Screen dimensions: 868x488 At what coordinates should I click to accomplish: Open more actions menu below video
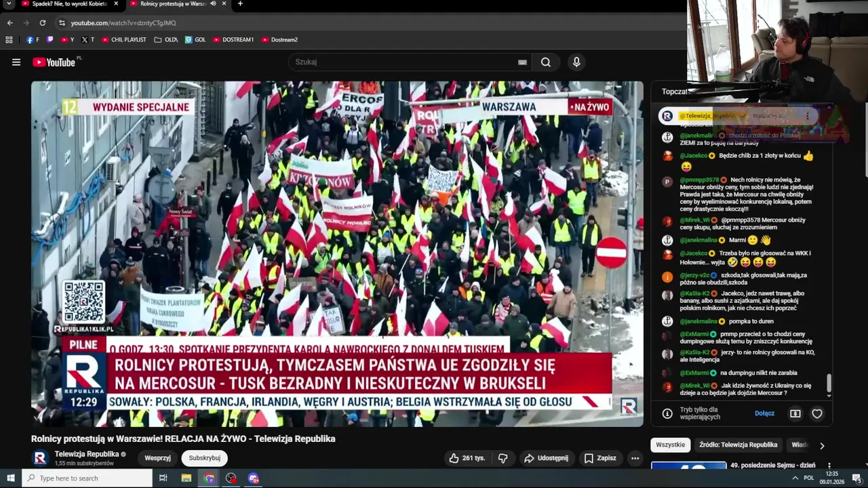635,458
